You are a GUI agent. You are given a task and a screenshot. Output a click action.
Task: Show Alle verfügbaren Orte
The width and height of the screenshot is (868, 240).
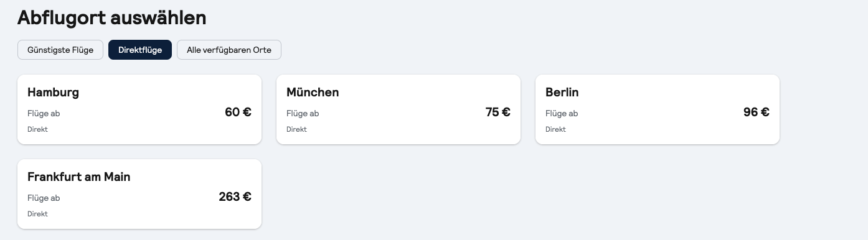point(229,50)
